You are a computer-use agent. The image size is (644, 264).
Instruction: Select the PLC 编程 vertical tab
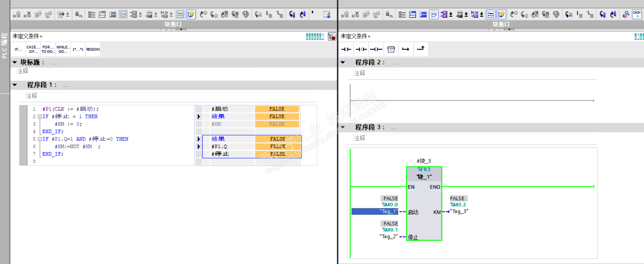click(x=4, y=45)
